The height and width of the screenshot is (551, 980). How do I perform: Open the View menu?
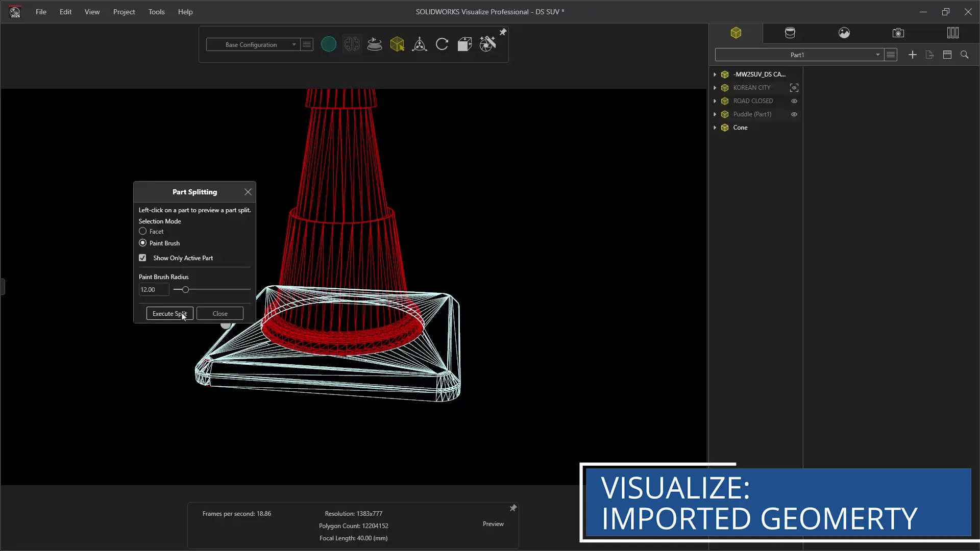[92, 12]
